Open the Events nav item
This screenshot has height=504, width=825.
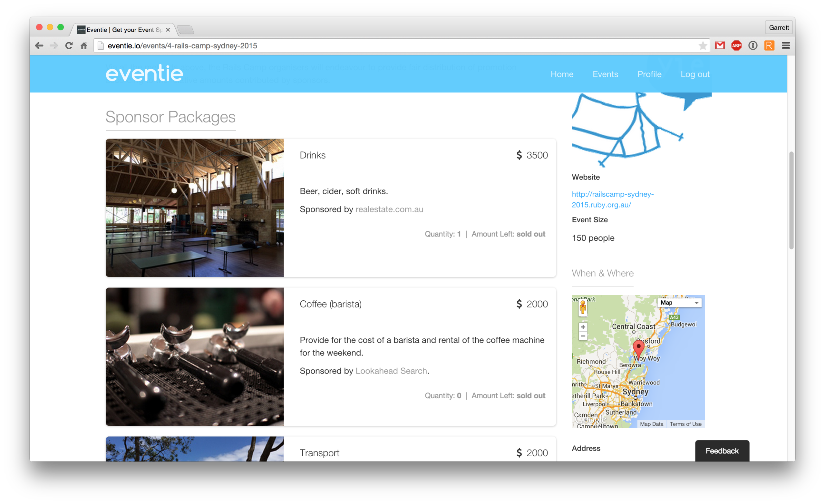pyautogui.click(x=605, y=74)
